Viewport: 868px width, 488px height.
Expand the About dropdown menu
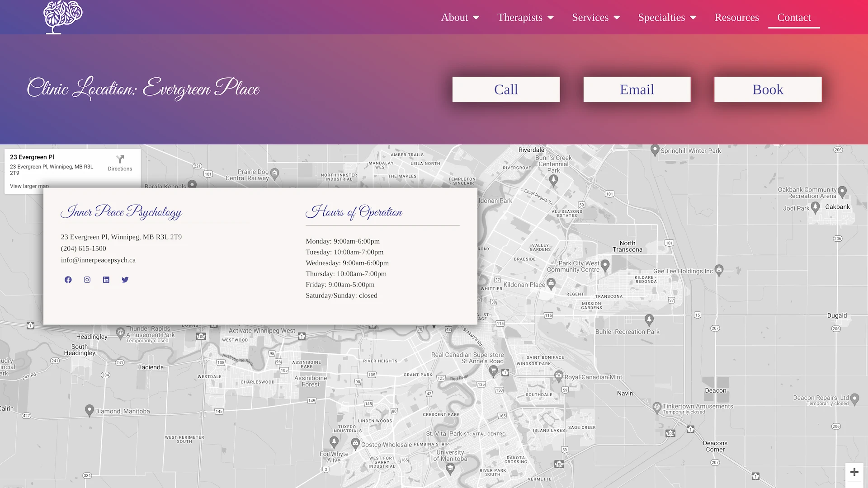(460, 17)
